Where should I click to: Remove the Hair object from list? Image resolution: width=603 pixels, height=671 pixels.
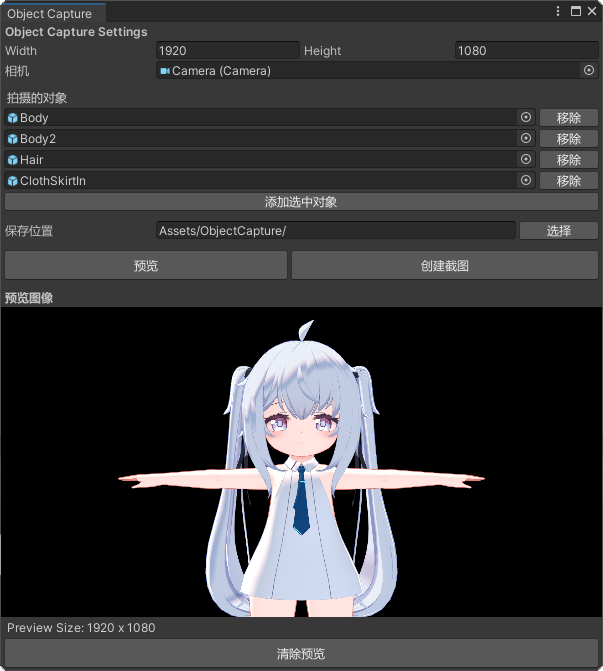pyautogui.click(x=568, y=160)
